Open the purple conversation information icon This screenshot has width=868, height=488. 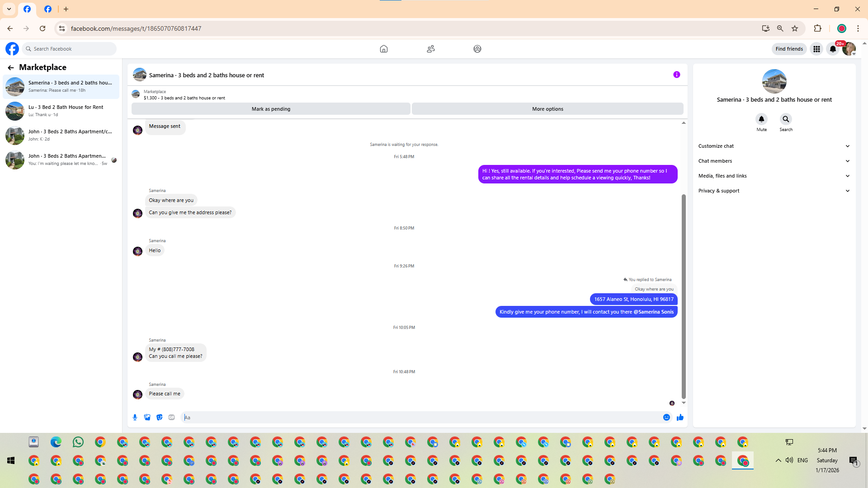tap(676, 75)
